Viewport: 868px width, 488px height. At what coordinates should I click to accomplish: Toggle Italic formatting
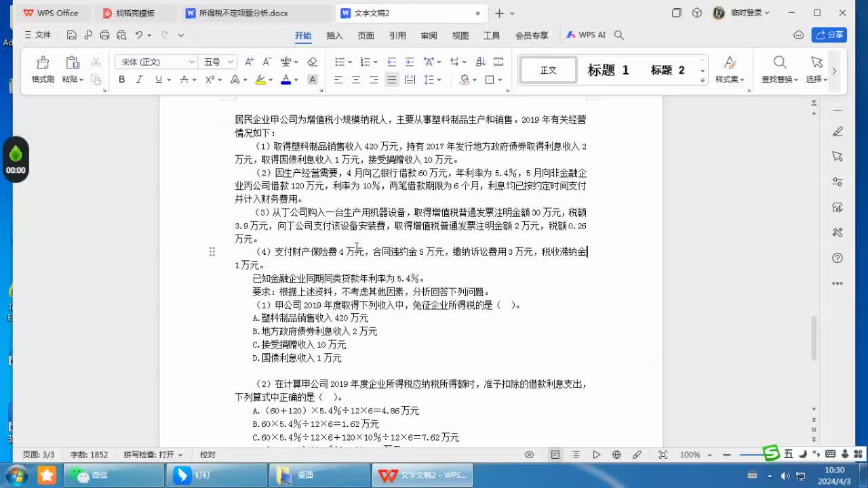pyautogui.click(x=139, y=79)
